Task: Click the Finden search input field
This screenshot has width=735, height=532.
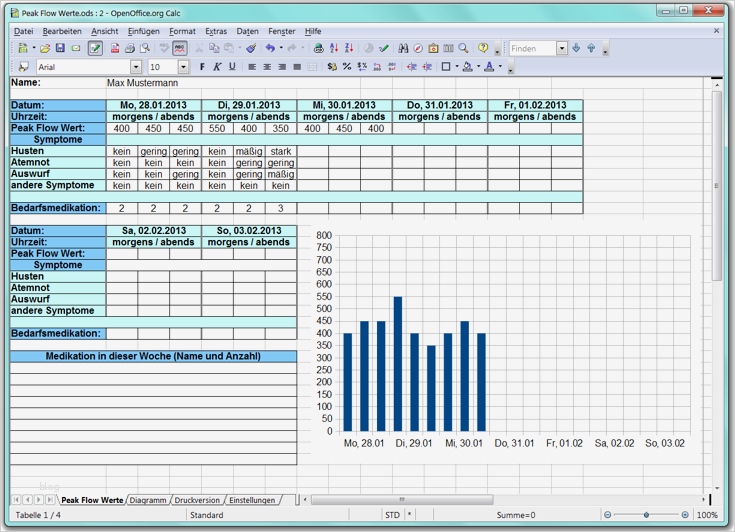Action: click(x=532, y=48)
